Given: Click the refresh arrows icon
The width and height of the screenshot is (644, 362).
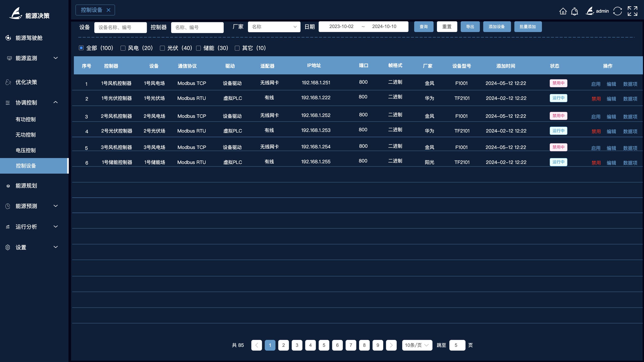Looking at the screenshot, I should click(x=617, y=11).
